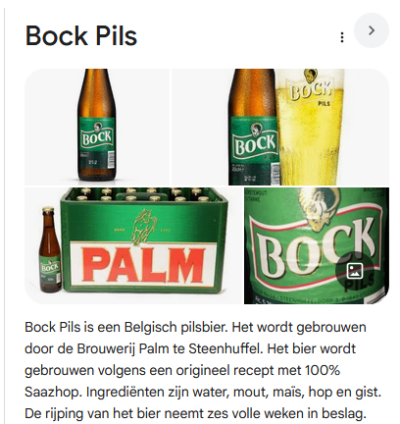400x424 pixels.
Task: Click the small bottle beside the crate
Action: coord(50,249)
